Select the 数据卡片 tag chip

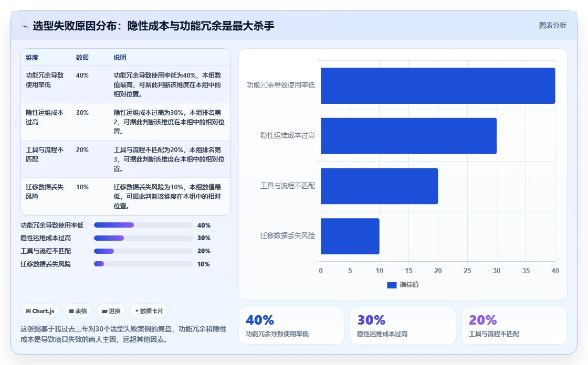pos(149,311)
